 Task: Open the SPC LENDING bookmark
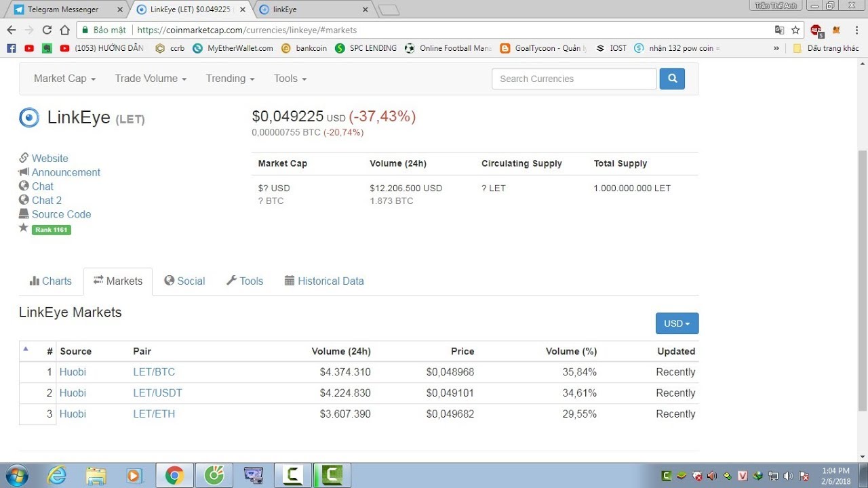pos(366,48)
